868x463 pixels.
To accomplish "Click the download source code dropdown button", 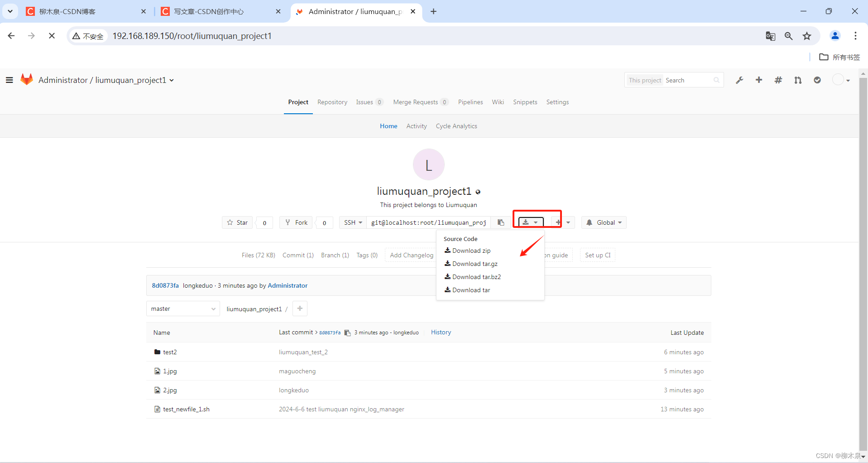I will [531, 222].
